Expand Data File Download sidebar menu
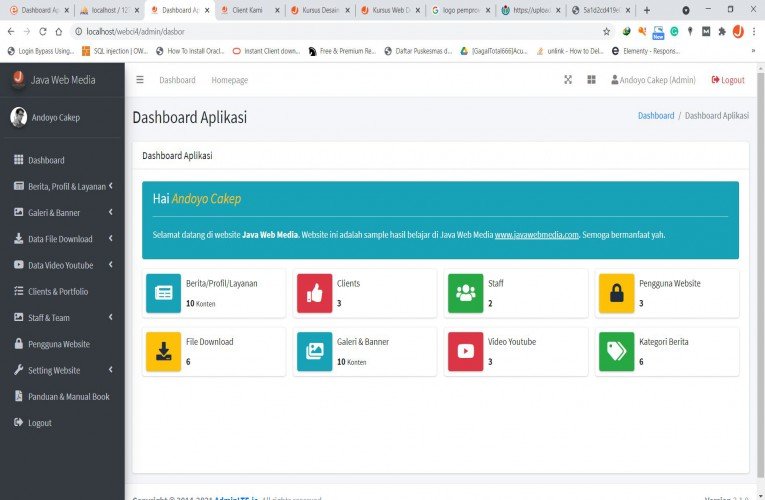 pyautogui.click(x=62, y=239)
